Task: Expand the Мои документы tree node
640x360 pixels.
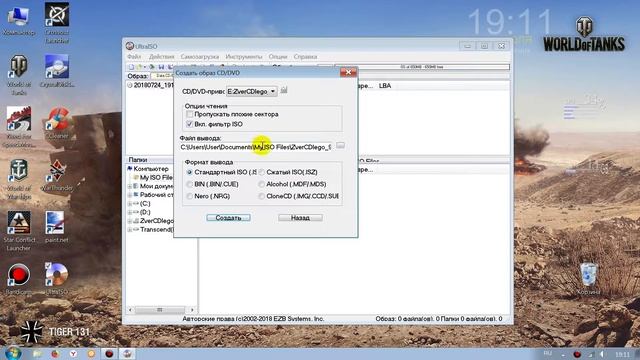Action: [130, 186]
